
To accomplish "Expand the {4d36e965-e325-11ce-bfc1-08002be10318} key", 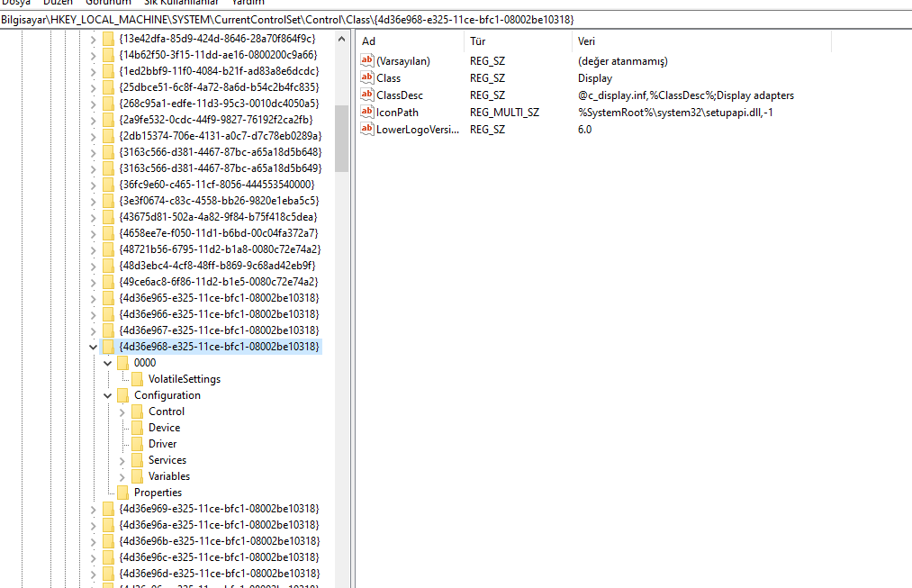I will click(x=93, y=298).
